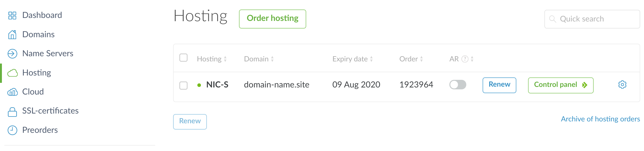
Task: Click the Cloud sidebar icon
Action: point(12,92)
